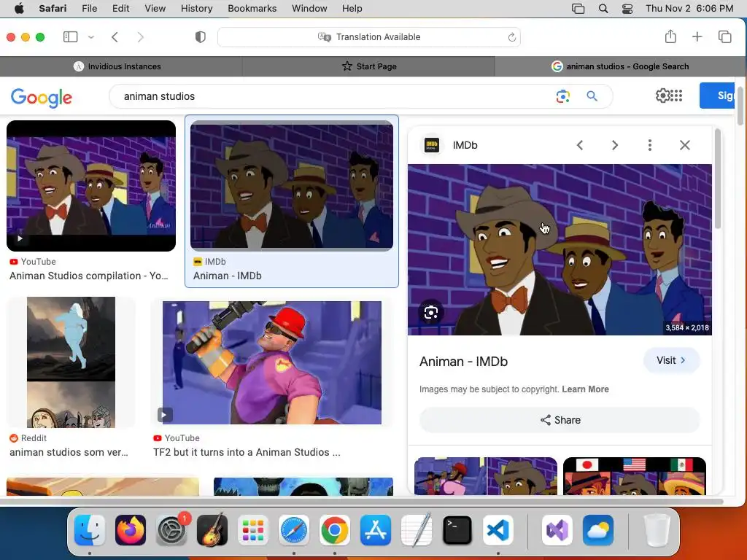The image size is (747, 560).
Task: Open Control Center in menu bar
Action: [627, 9]
